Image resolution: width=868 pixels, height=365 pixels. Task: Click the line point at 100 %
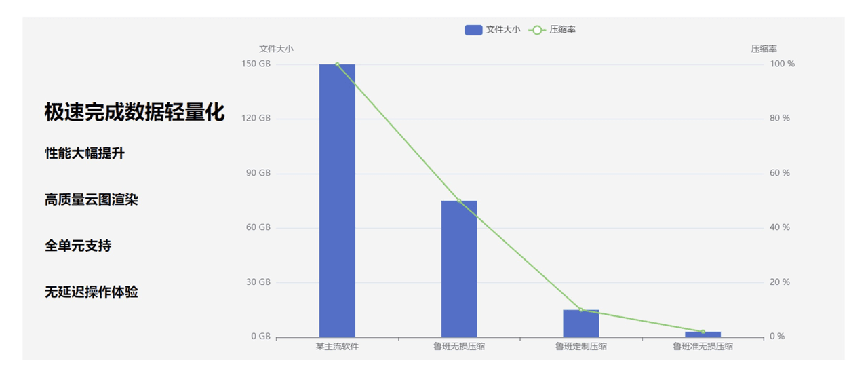tap(337, 64)
